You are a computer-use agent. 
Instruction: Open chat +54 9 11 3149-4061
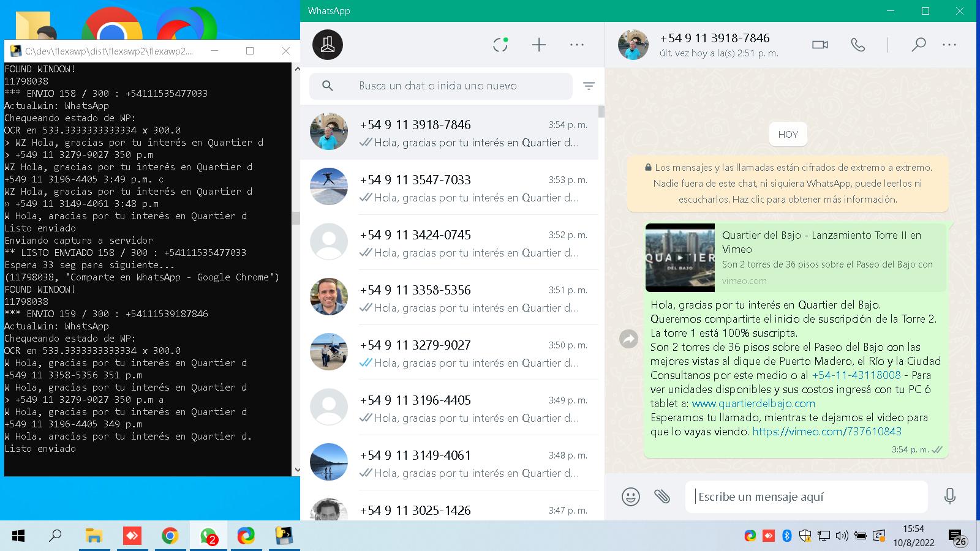pos(449,463)
